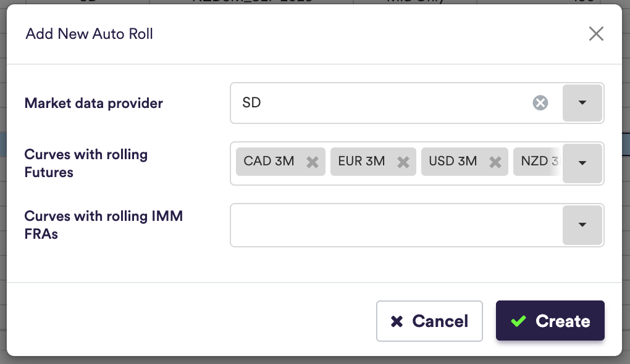The height and width of the screenshot is (364, 630).
Task: Remove the EUR 3M curve chip
Action: [403, 162]
